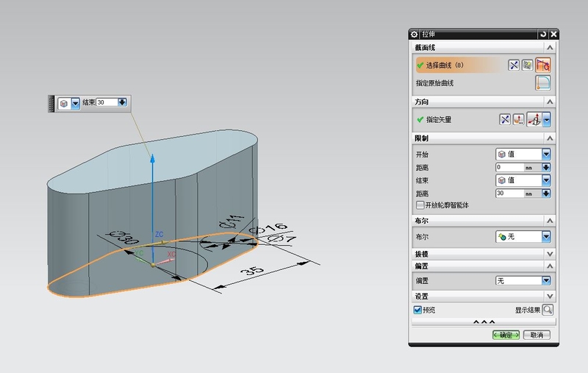Click the magnifier icon next to 显示结果
This screenshot has height=373, width=588.
pyautogui.click(x=548, y=310)
